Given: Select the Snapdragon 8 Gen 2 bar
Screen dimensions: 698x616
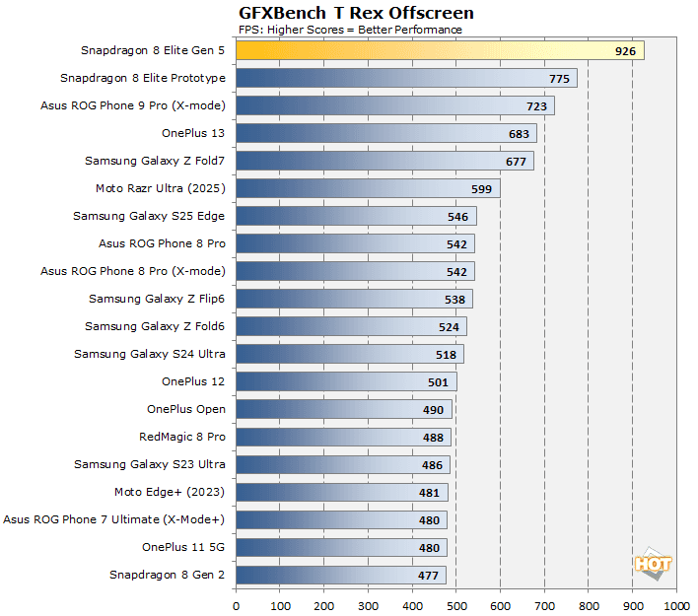Looking at the screenshot, I should pyautogui.click(x=340, y=575).
